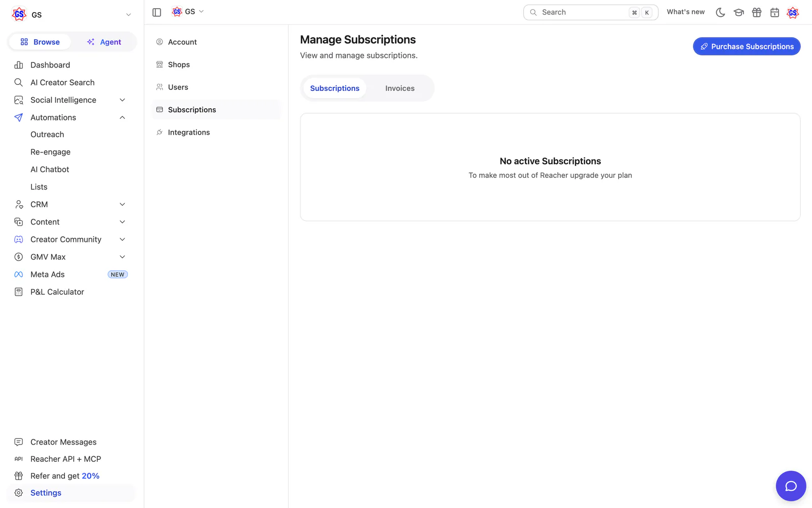Switch to dark mode moon icon

720,13
